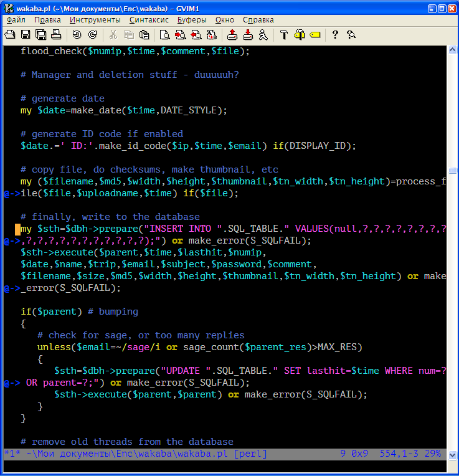
Task: Open the Инструменты menu
Action: click(95, 20)
